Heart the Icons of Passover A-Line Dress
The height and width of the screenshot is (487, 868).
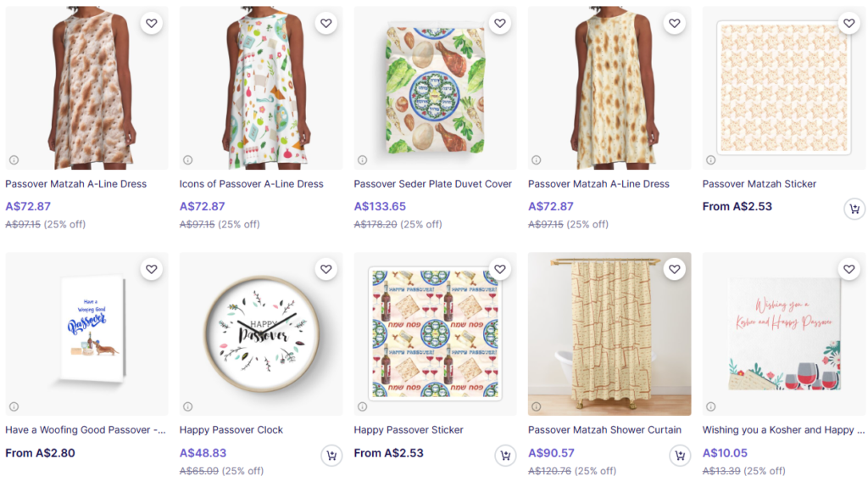[326, 24]
